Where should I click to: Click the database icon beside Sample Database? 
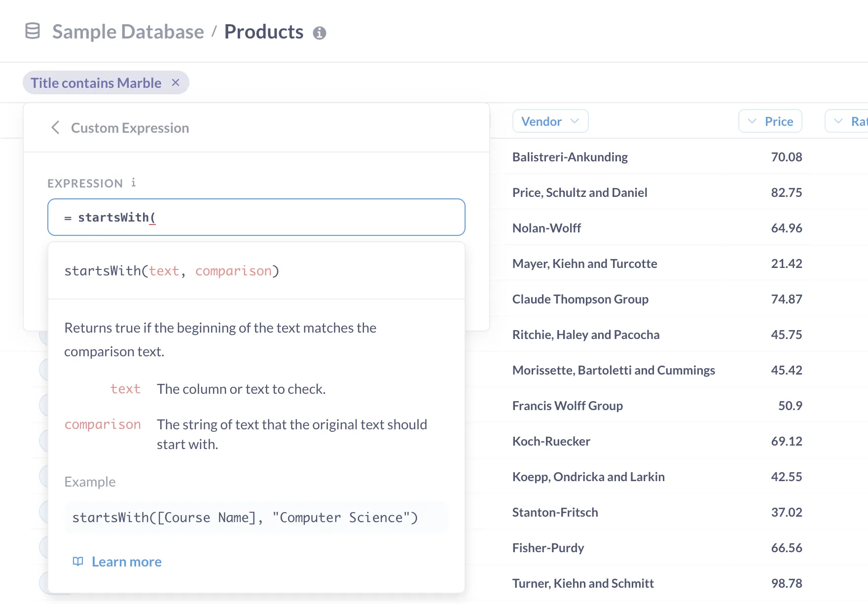33,31
